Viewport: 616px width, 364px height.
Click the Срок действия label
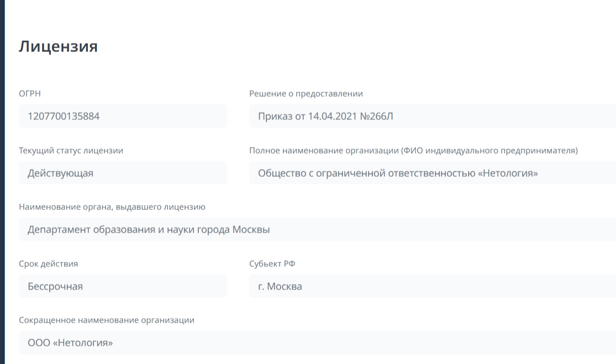click(x=49, y=263)
